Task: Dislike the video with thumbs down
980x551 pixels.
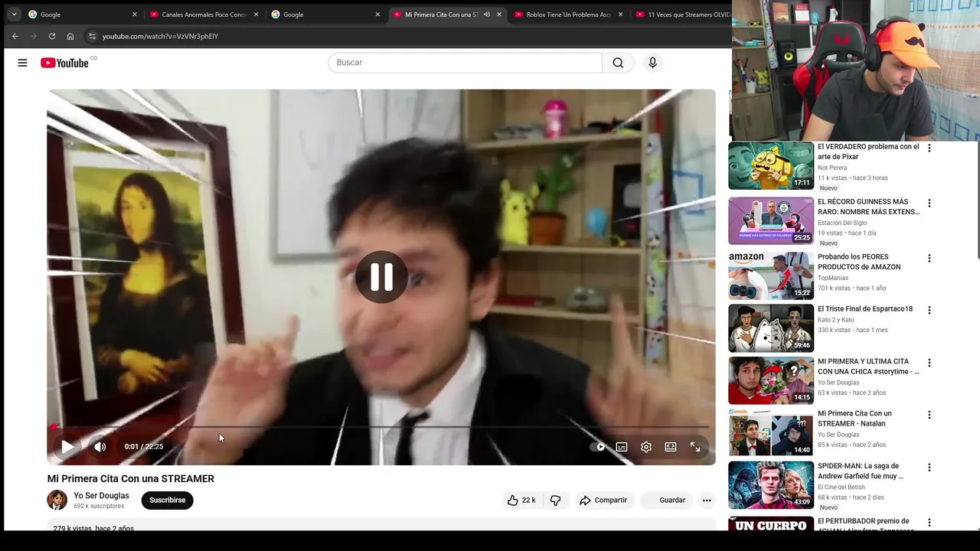Action: [x=556, y=500]
